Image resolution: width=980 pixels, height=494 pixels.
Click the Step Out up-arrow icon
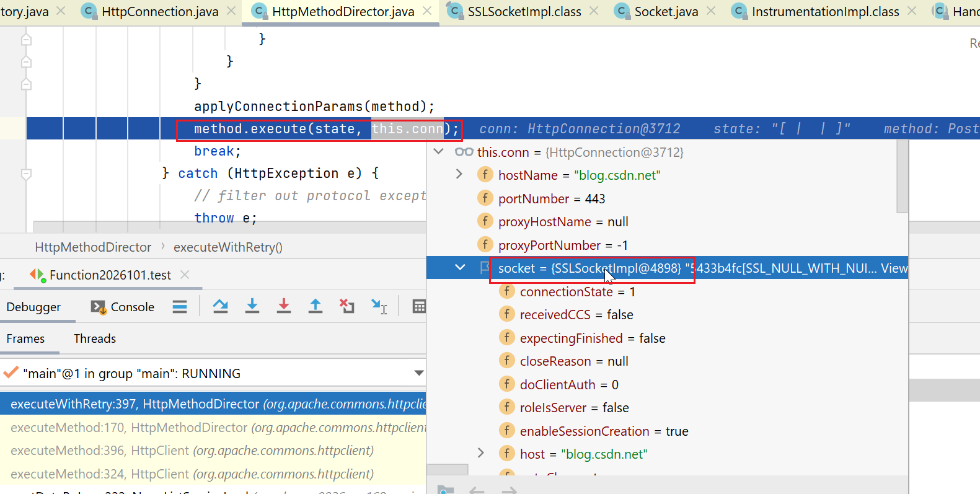pyautogui.click(x=315, y=306)
